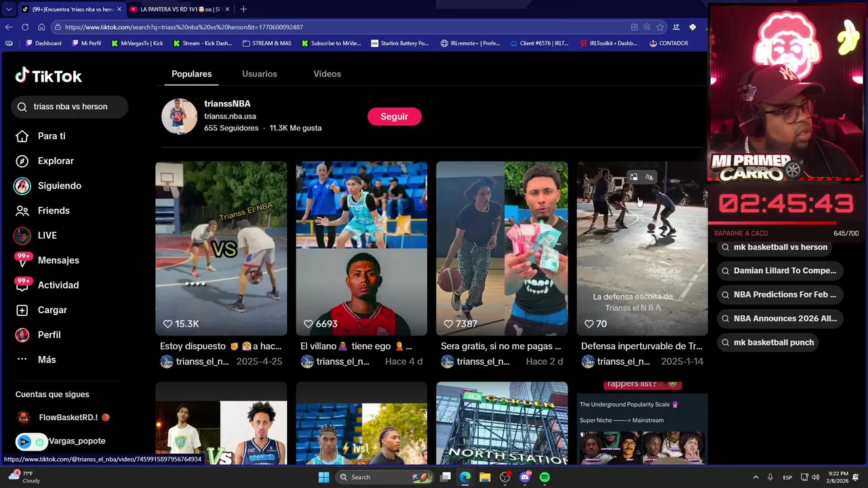The width and height of the screenshot is (868, 488).
Task: Open Perfil profile page
Action: pyautogui.click(x=38, y=335)
